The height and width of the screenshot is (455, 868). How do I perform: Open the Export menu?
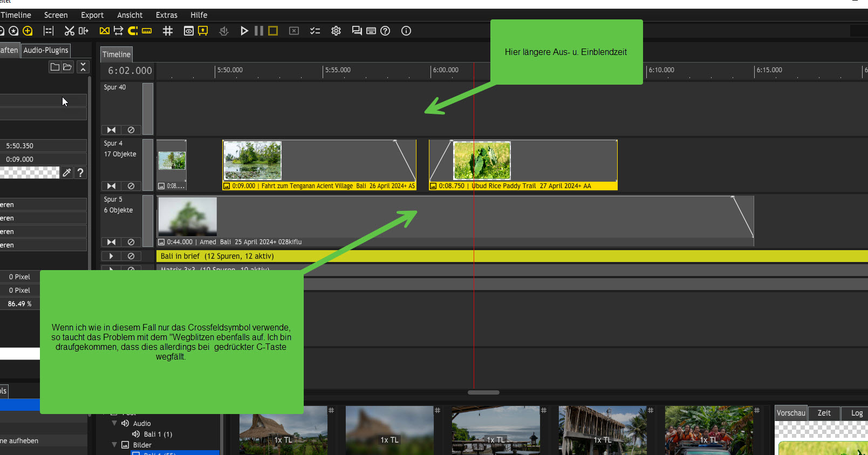(x=92, y=15)
